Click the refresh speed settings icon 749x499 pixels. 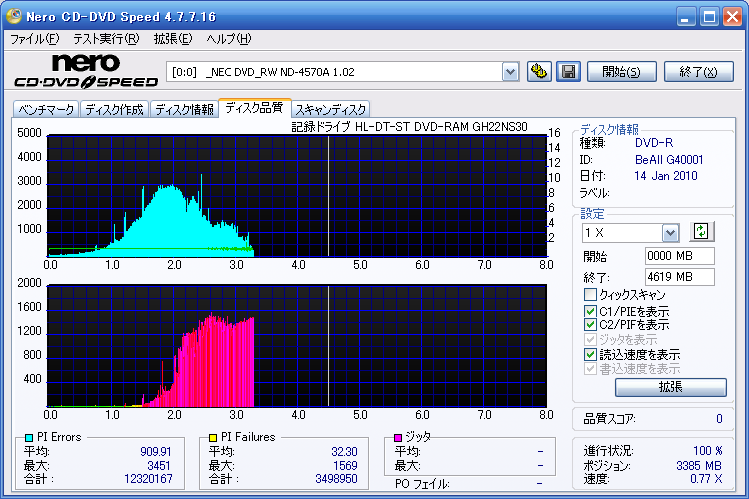701,232
